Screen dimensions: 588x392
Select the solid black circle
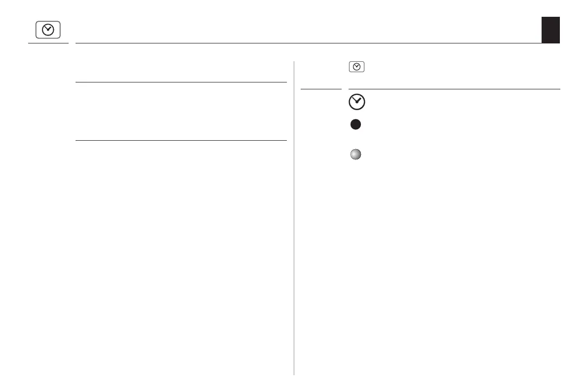[x=355, y=125]
